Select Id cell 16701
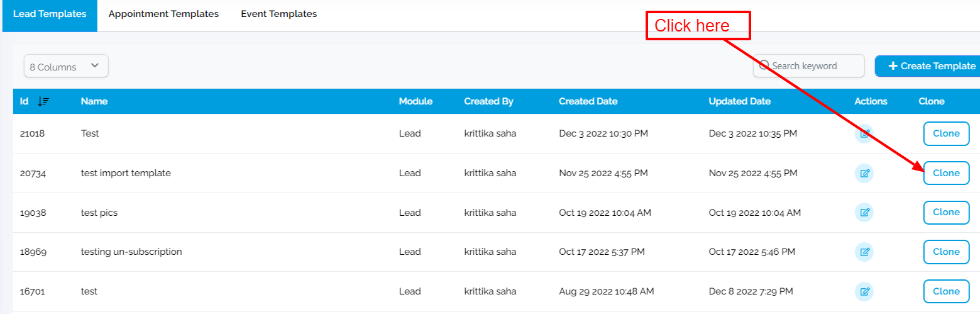This screenshot has width=980, height=314. click(x=33, y=291)
